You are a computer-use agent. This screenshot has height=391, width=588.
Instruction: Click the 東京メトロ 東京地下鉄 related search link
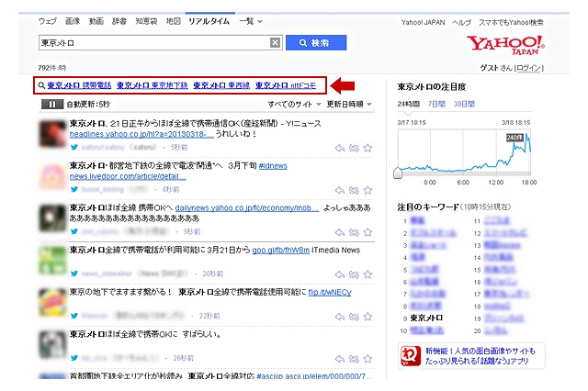click(x=152, y=85)
